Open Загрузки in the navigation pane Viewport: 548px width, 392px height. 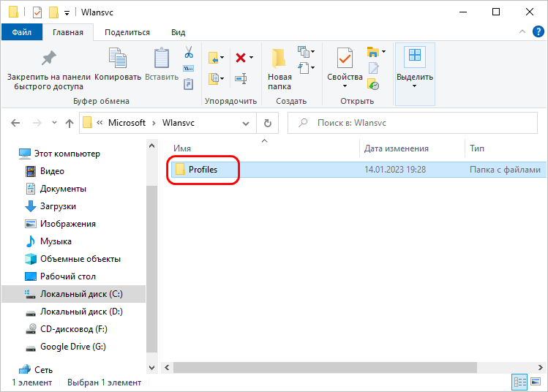pyautogui.click(x=58, y=206)
